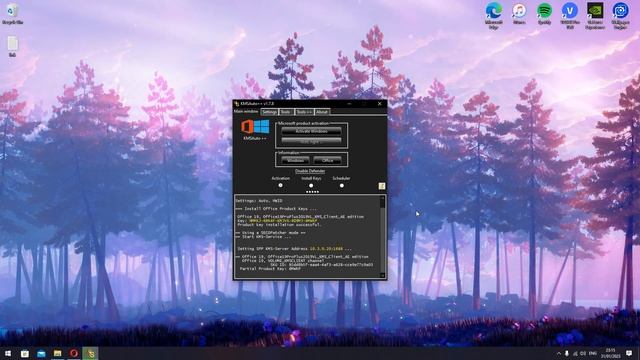The image size is (640, 360).
Task: Switch to the Main window tab
Action: click(246, 111)
